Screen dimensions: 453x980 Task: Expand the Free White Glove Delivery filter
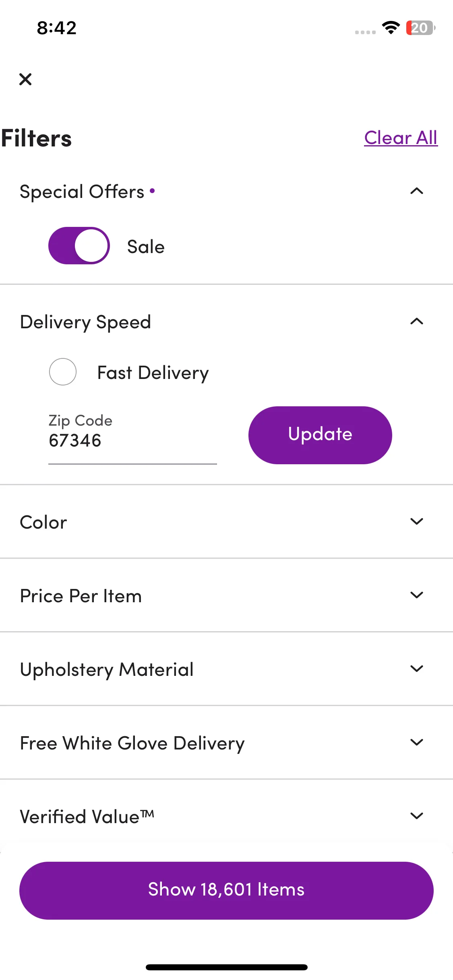(226, 742)
